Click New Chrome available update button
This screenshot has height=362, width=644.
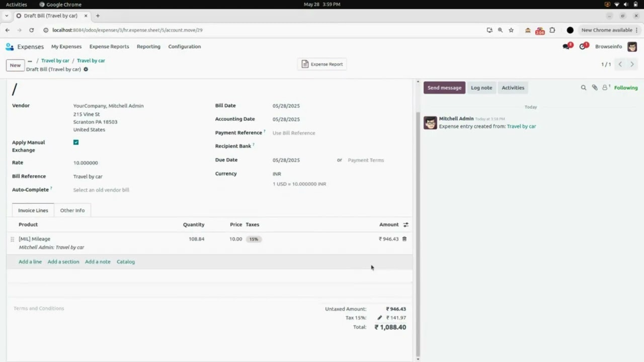click(x=609, y=30)
